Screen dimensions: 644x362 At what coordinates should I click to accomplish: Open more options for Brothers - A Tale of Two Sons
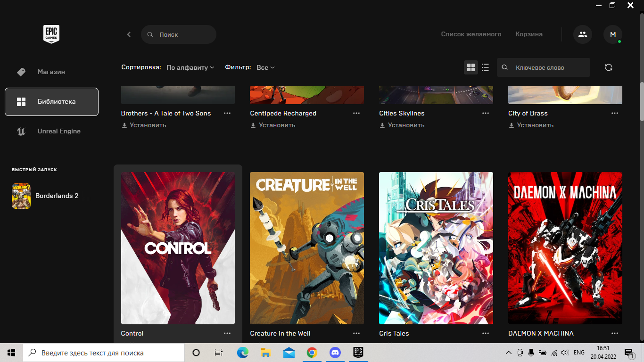click(x=227, y=113)
